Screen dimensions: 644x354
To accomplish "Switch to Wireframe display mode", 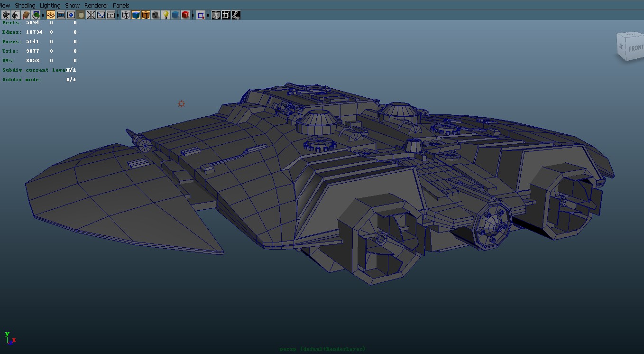I will (126, 15).
